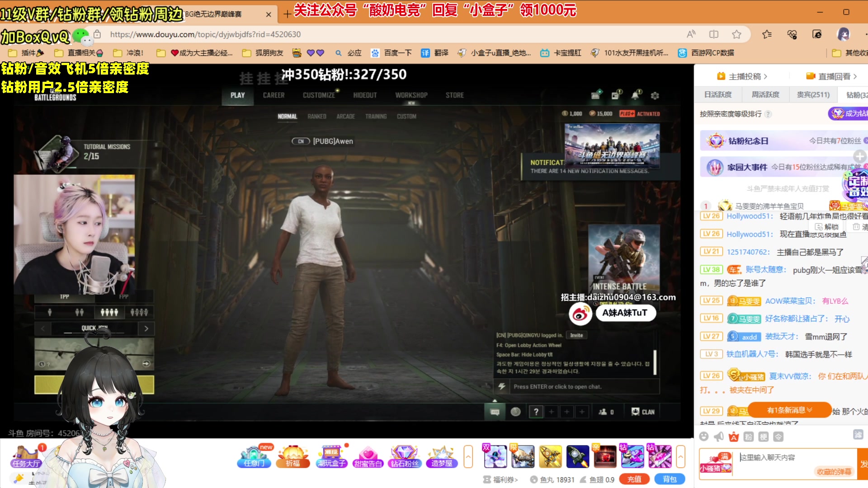Open the 祈福 blessing activity icon
The width and height of the screenshot is (868, 488).
[x=293, y=456]
